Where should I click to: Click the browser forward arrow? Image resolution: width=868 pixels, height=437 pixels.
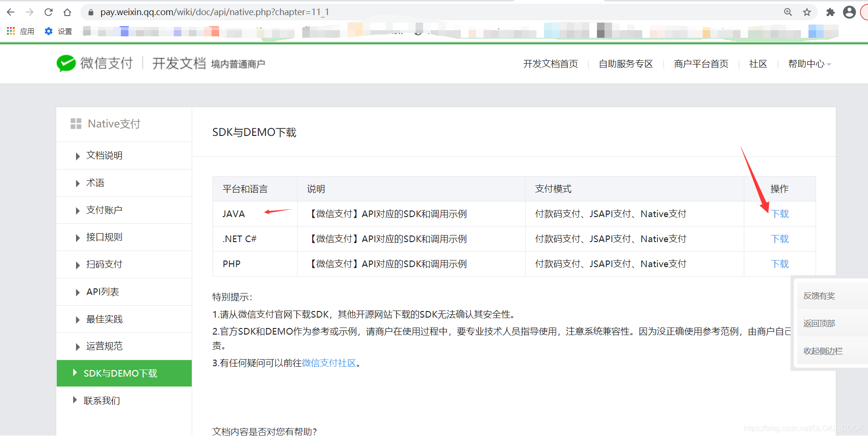coord(29,12)
